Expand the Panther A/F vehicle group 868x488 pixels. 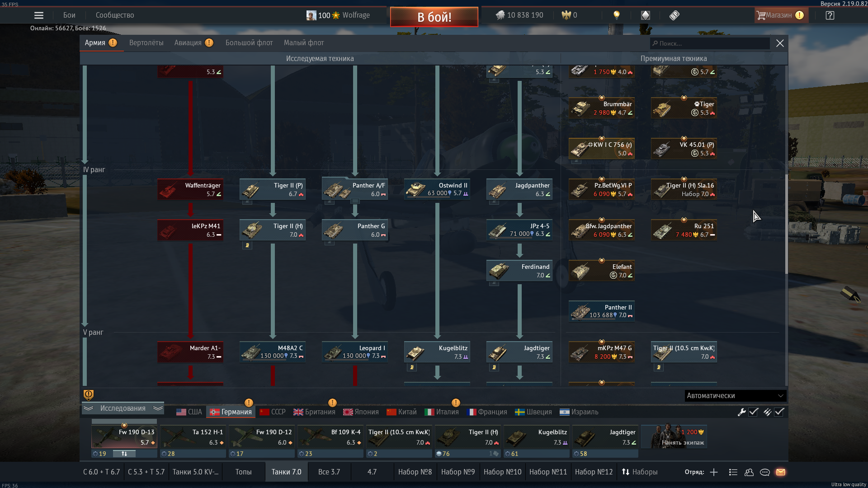[355, 201]
